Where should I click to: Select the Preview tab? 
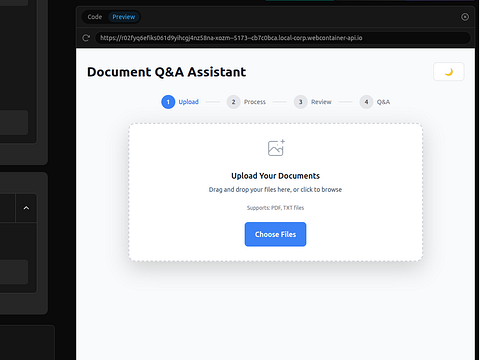point(124,17)
